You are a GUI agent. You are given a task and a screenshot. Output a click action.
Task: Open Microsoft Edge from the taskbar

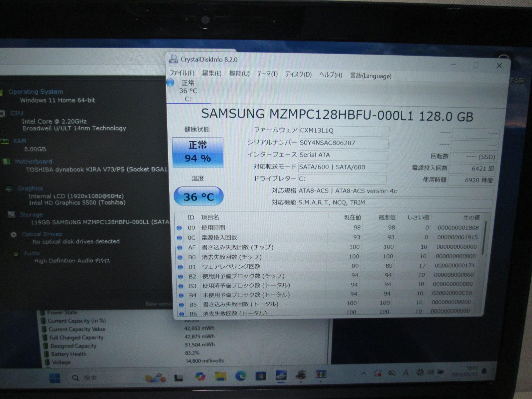(x=241, y=376)
